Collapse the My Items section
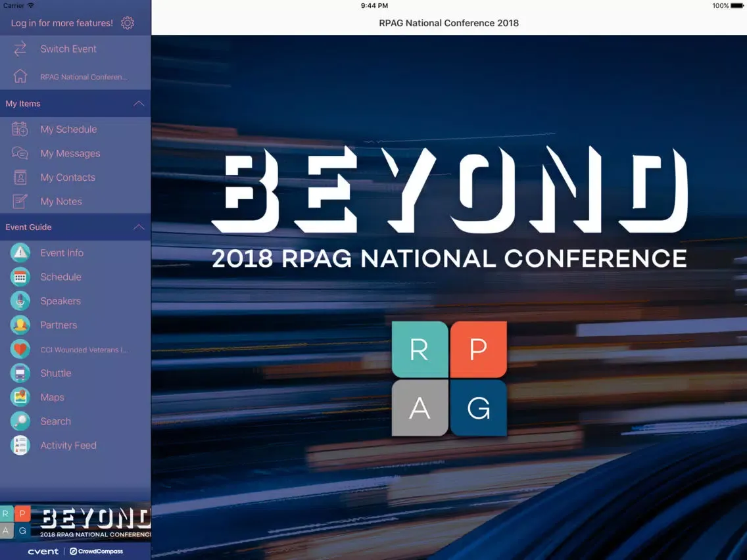This screenshot has height=560, width=747. (139, 103)
